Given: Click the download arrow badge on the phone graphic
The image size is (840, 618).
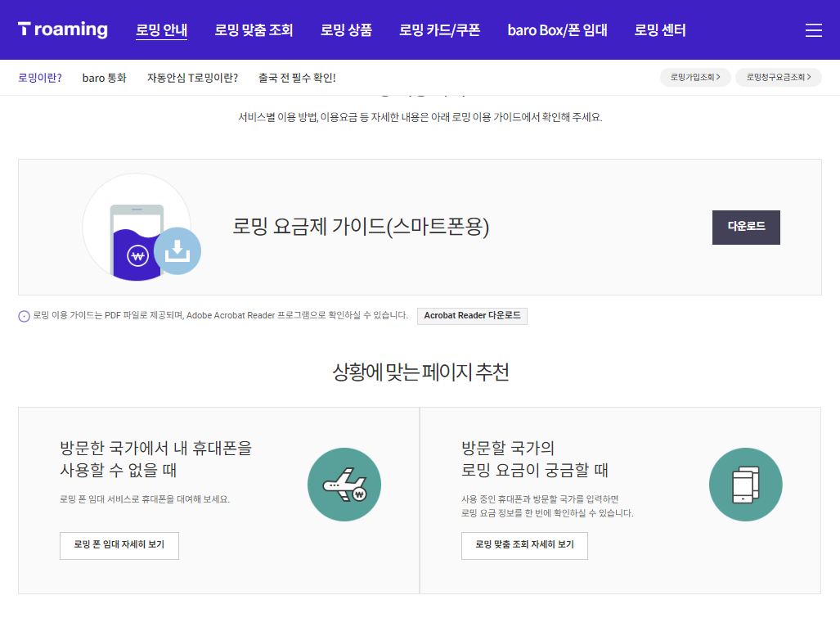Looking at the screenshot, I should (178, 252).
